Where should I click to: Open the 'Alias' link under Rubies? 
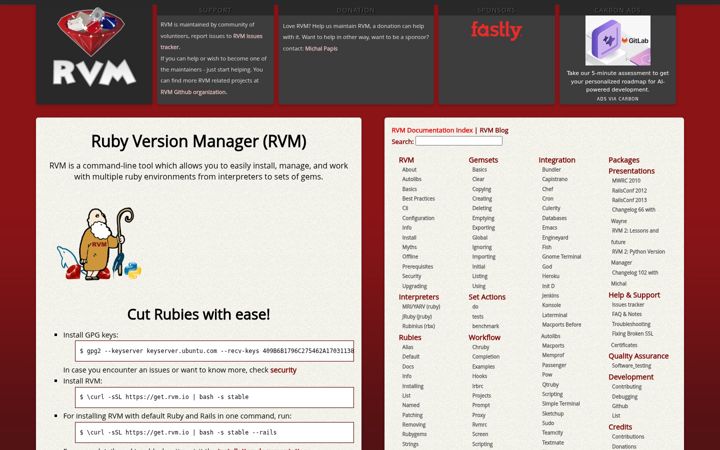click(407, 348)
